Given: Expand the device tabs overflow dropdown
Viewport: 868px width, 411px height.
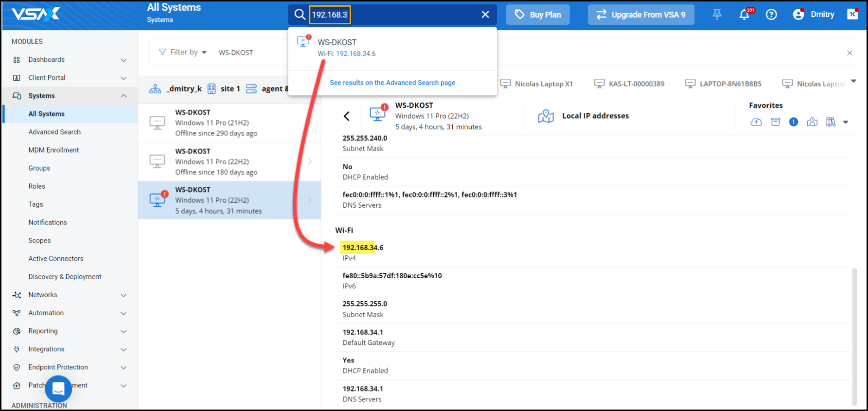Looking at the screenshot, I should 853,81.
